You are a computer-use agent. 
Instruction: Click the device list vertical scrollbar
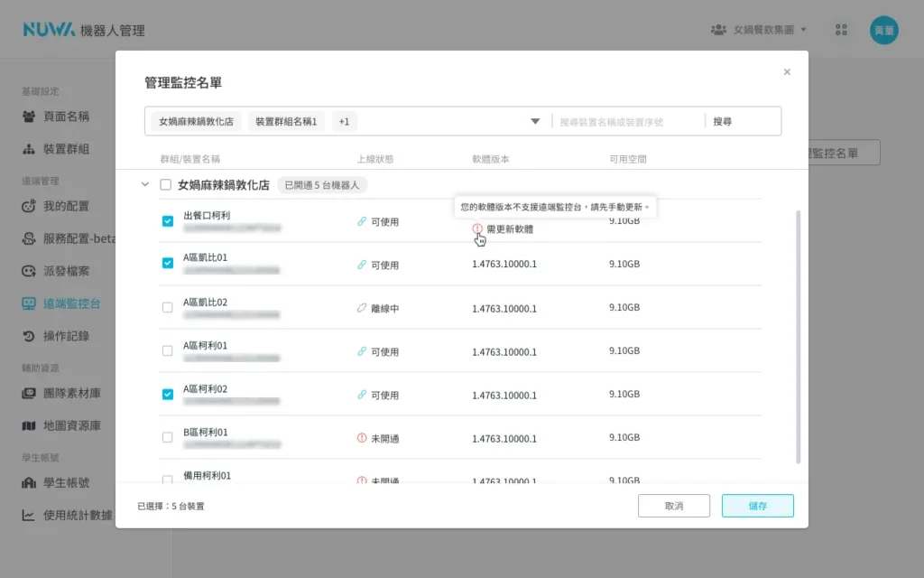[799, 337]
